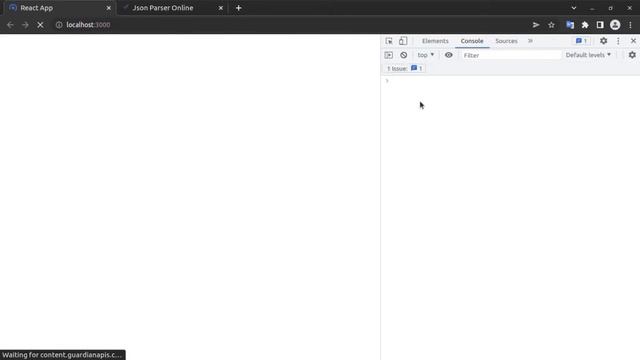Open the top JavaScript context dropdown

point(426,55)
